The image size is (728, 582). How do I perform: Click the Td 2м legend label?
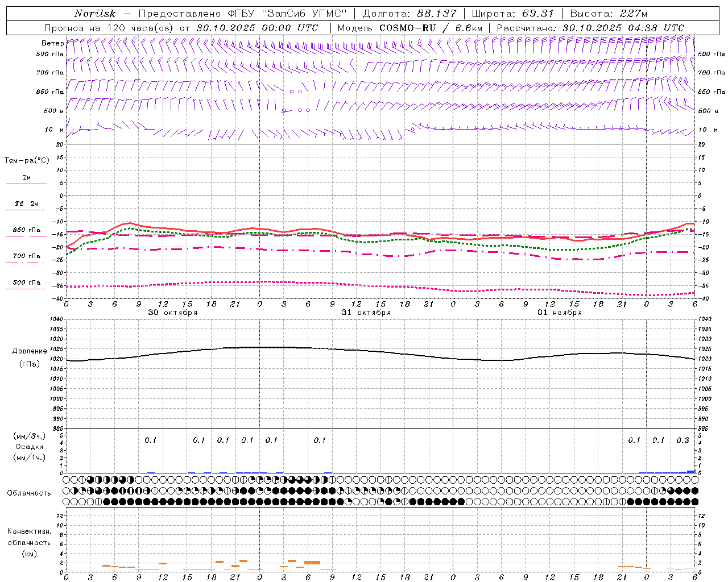pyautogui.click(x=26, y=203)
